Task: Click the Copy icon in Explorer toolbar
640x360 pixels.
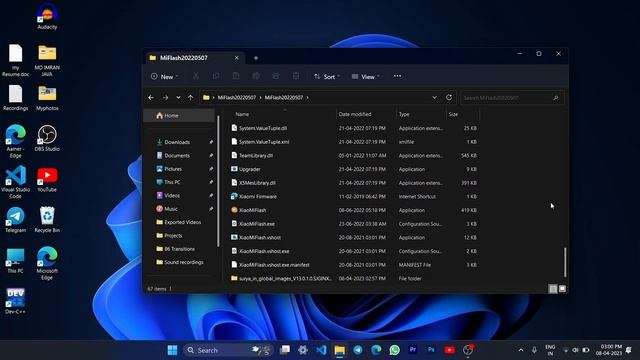Action: pyautogui.click(x=216, y=76)
